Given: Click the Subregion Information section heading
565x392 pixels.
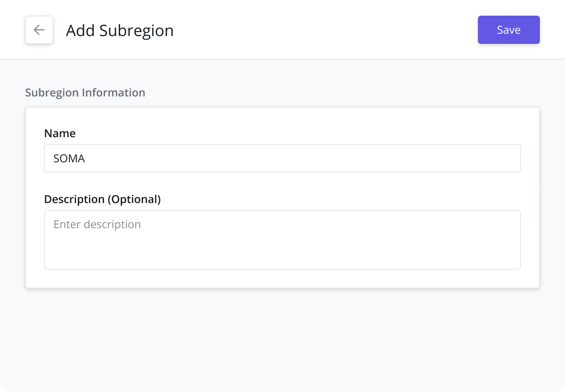Looking at the screenshot, I should pos(85,93).
